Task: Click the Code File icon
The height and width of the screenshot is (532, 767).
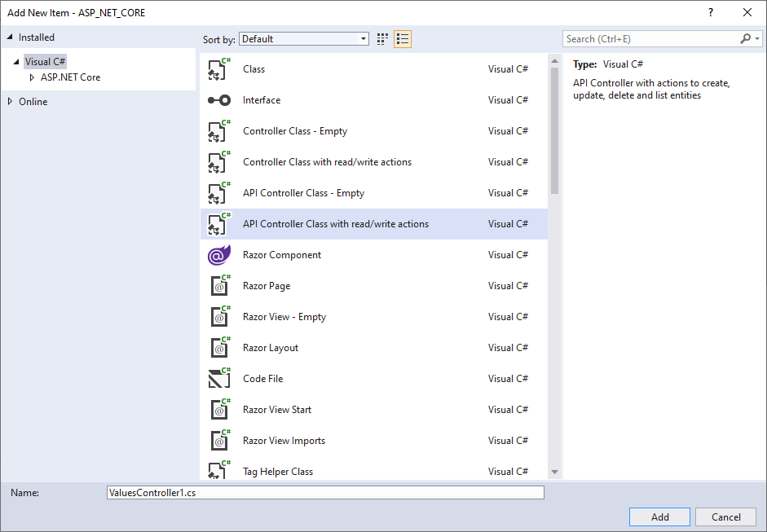Action: pos(219,379)
